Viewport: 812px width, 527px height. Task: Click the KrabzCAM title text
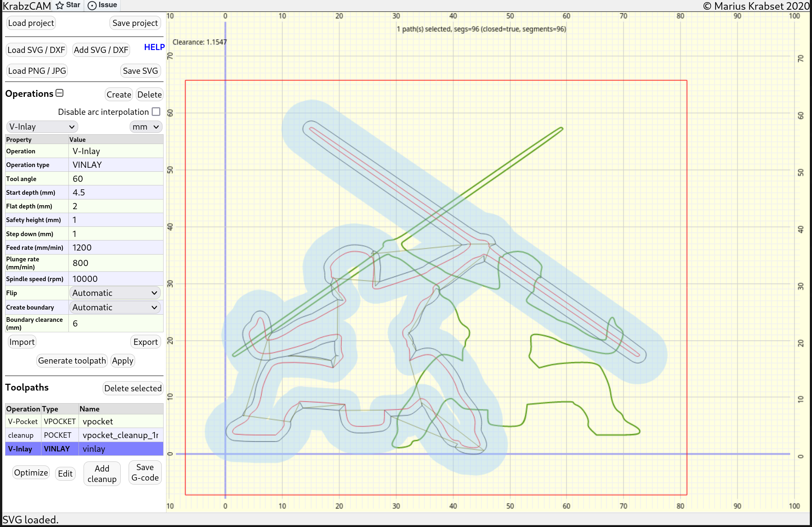click(x=27, y=6)
